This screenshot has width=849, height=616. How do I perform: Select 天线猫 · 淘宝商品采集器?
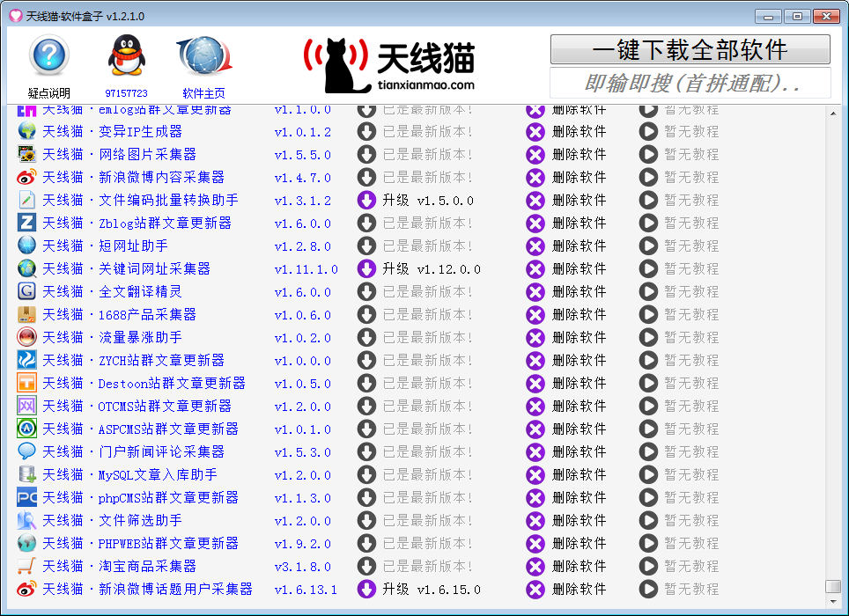119,566
